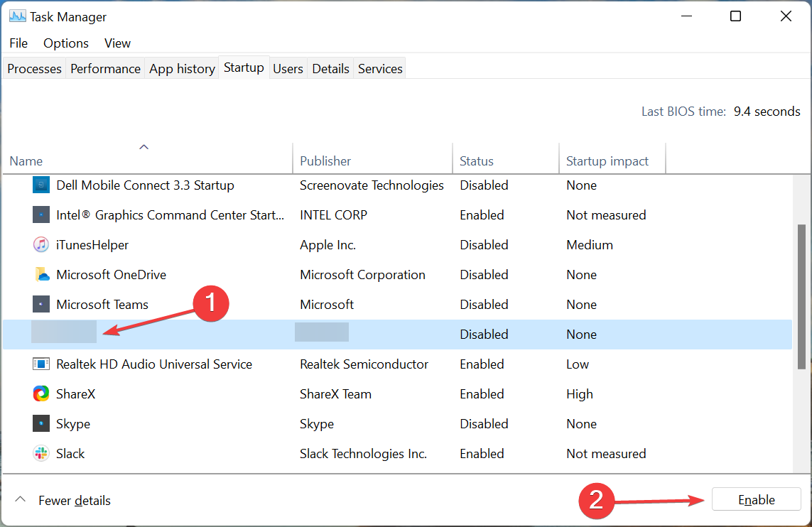
Task: Click the Last BIOS time value
Action: pyautogui.click(x=767, y=112)
